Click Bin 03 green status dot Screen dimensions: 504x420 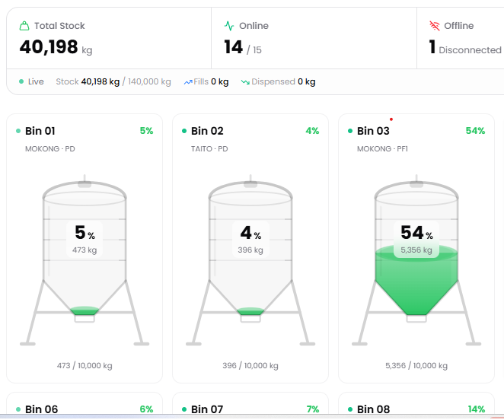[350, 131]
